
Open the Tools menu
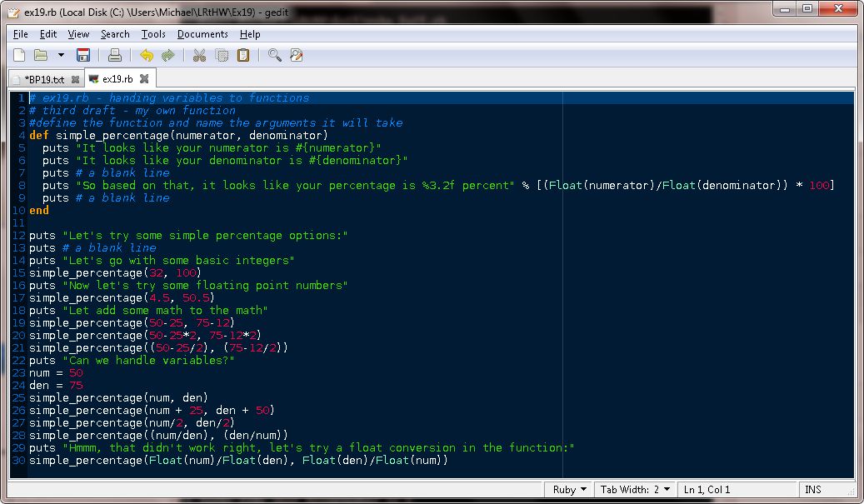pyautogui.click(x=152, y=34)
